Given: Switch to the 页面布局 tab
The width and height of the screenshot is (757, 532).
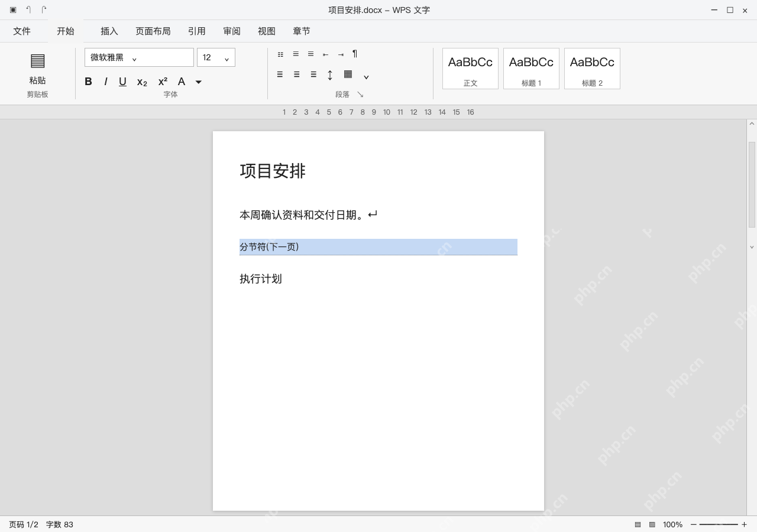Looking at the screenshot, I should point(153,31).
